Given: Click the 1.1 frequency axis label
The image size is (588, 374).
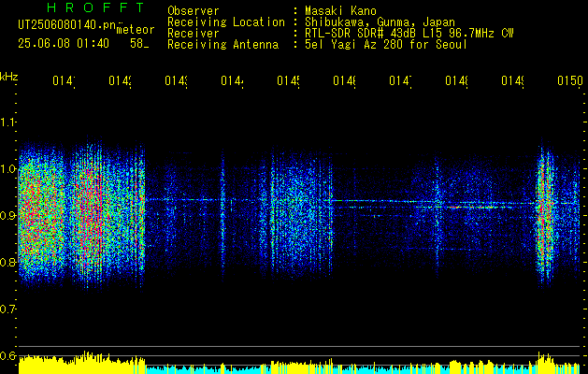Looking at the screenshot, I should 7,122.
